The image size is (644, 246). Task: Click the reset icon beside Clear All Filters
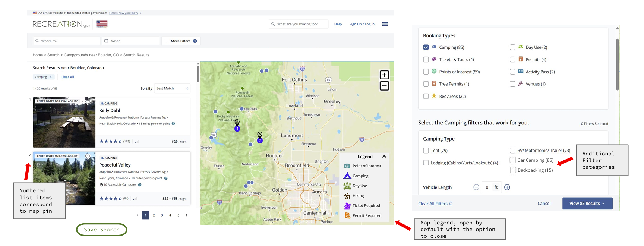[451, 204]
